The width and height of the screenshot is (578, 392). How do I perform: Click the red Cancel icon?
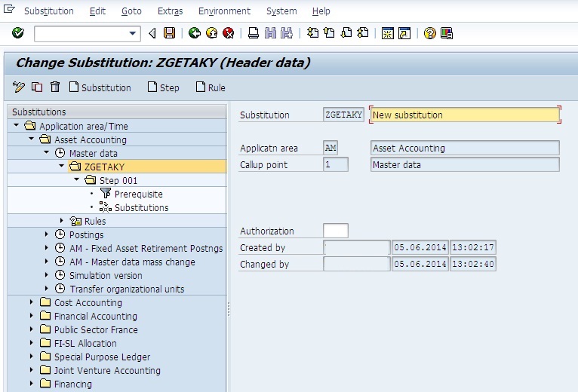[228, 33]
